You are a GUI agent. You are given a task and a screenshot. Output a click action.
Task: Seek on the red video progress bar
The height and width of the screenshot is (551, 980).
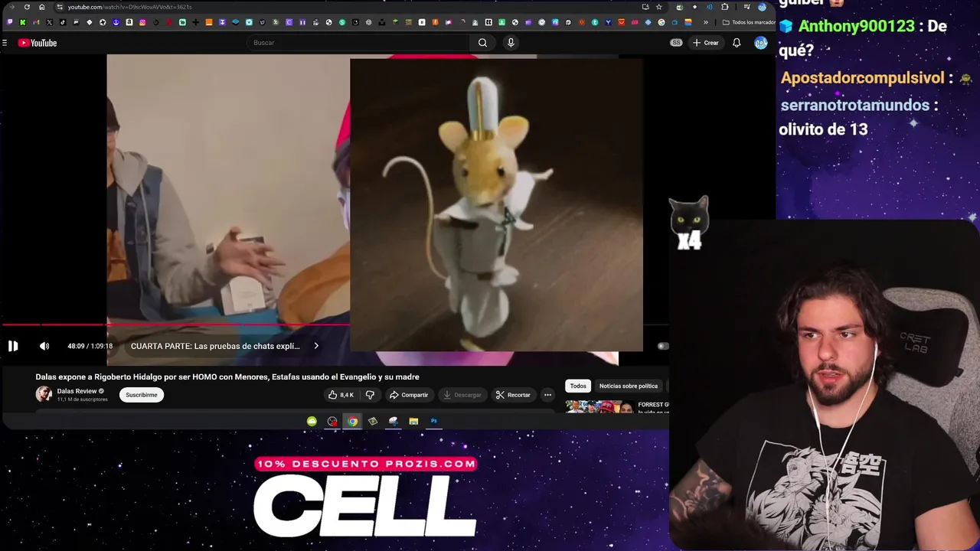(176, 324)
